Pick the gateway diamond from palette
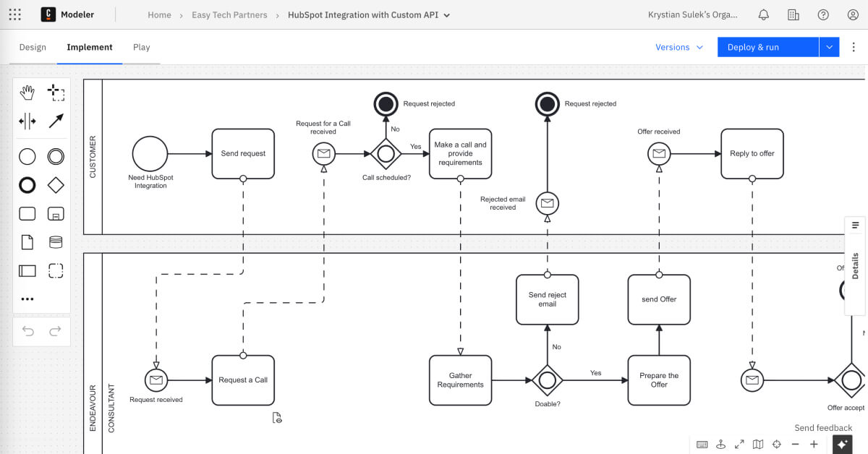 [56, 185]
